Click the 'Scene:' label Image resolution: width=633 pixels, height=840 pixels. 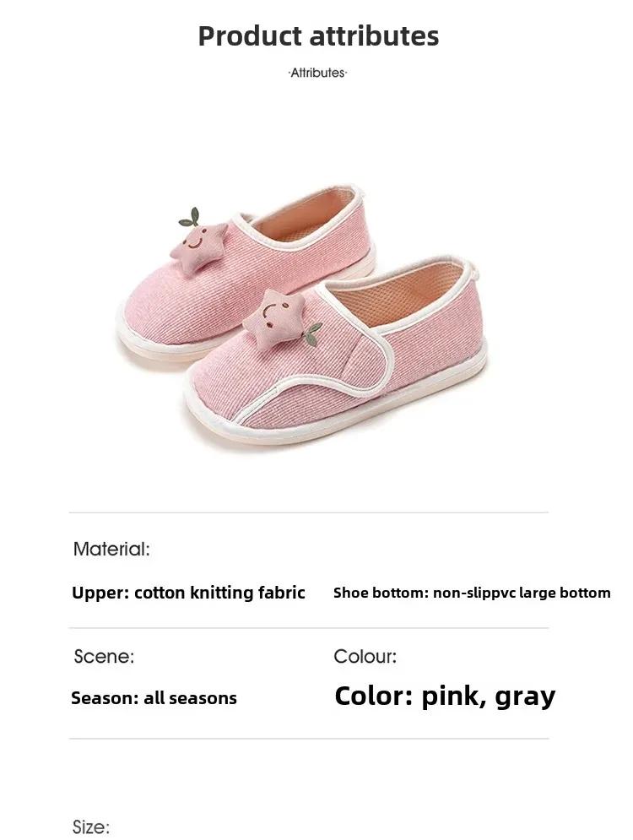coord(104,656)
